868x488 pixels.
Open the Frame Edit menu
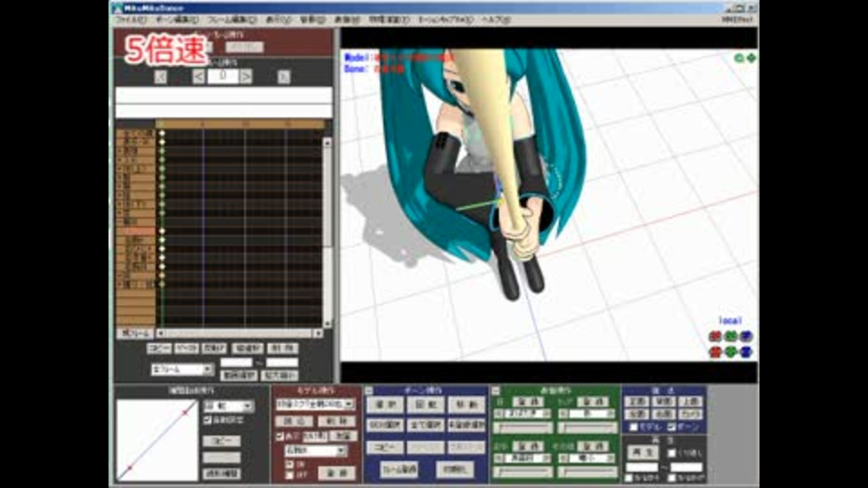pos(231,19)
